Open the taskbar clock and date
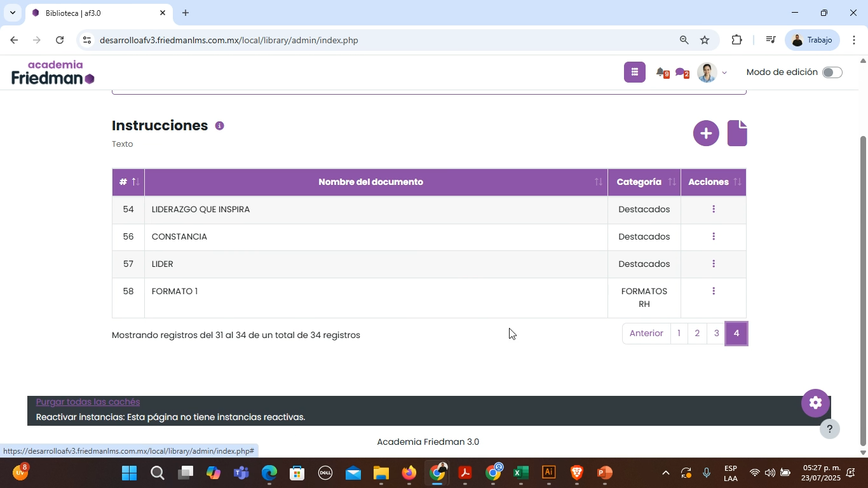This screenshot has width=868, height=488. [x=821, y=473]
